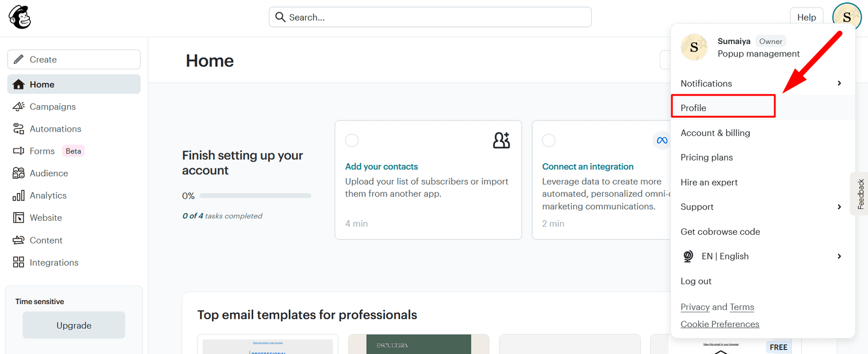
Task: Check the Add your contacts task circle
Action: click(x=352, y=140)
